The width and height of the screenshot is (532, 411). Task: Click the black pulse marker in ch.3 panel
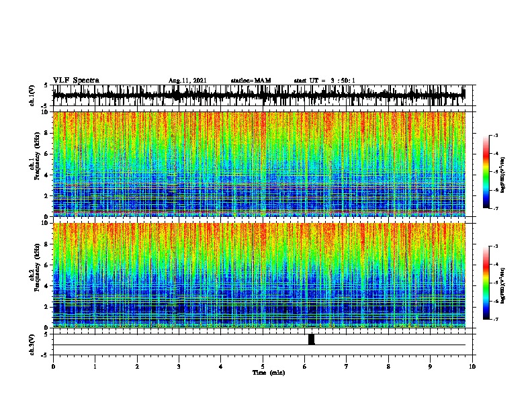tap(312, 339)
